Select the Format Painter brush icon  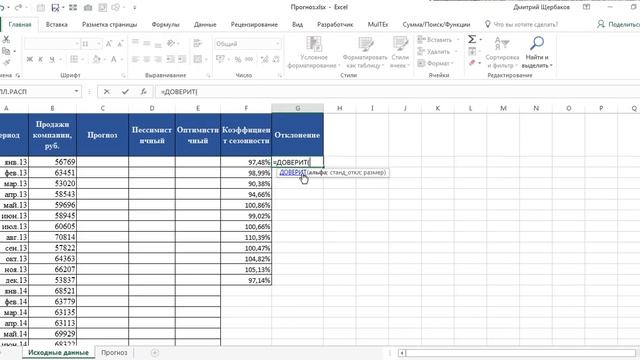[6, 62]
